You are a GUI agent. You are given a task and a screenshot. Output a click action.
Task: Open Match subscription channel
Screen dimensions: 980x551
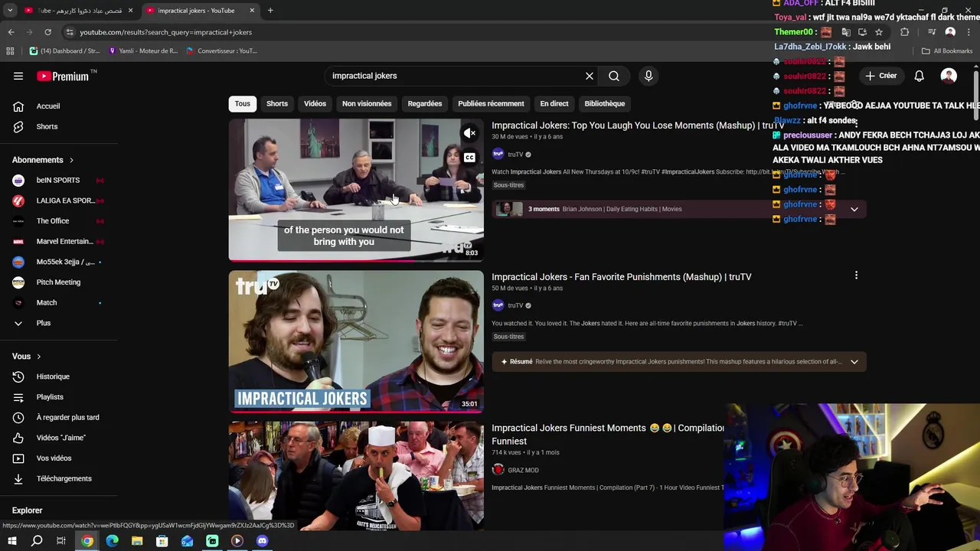(x=58, y=302)
